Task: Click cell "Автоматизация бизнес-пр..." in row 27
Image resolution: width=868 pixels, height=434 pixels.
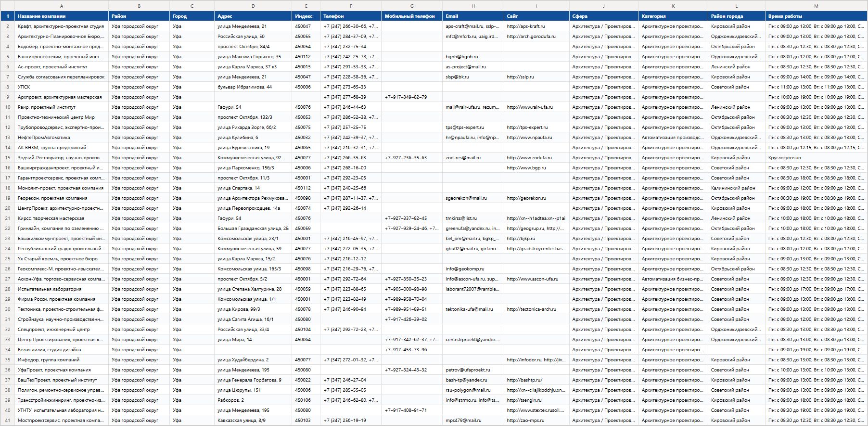Action: (x=673, y=279)
